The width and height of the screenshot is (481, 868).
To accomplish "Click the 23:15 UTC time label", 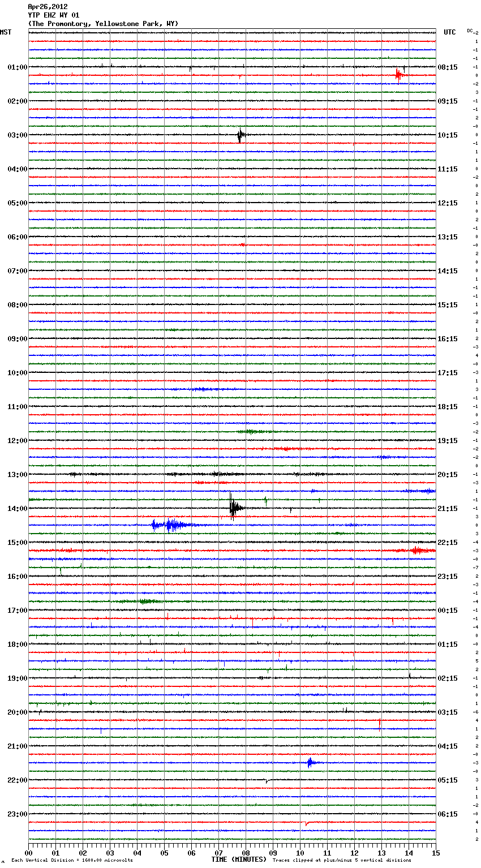I will (x=448, y=577).
